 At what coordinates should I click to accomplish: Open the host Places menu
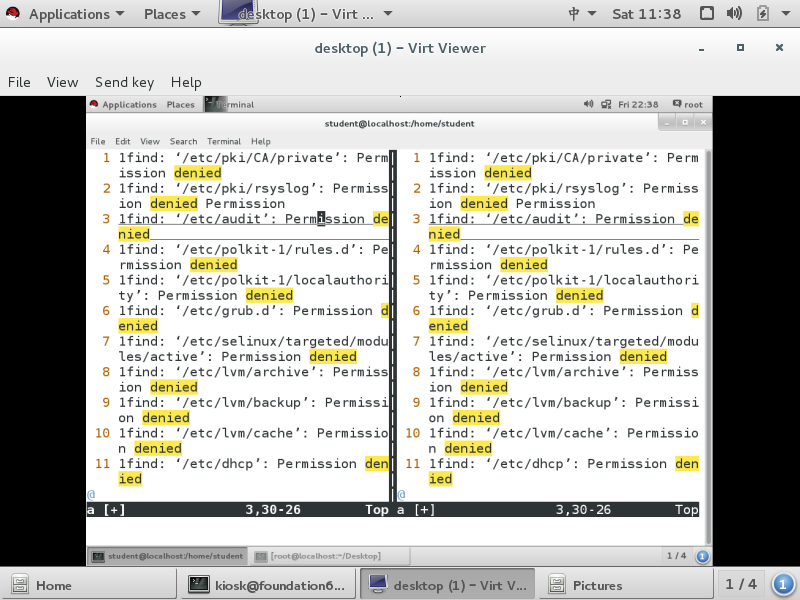tap(172, 14)
